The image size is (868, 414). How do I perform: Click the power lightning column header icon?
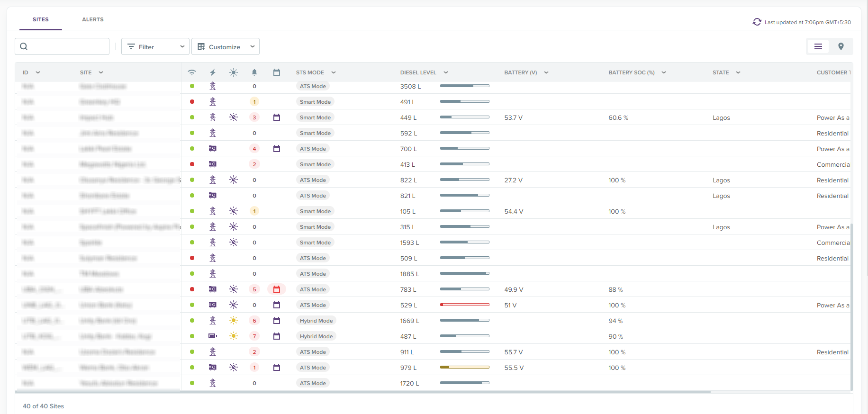[213, 72]
